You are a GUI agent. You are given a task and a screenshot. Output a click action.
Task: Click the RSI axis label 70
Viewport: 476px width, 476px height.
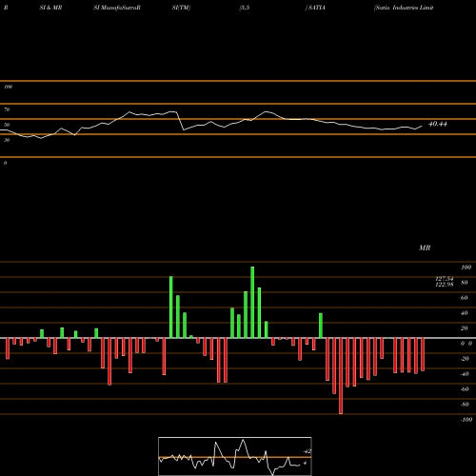(7, 109)
